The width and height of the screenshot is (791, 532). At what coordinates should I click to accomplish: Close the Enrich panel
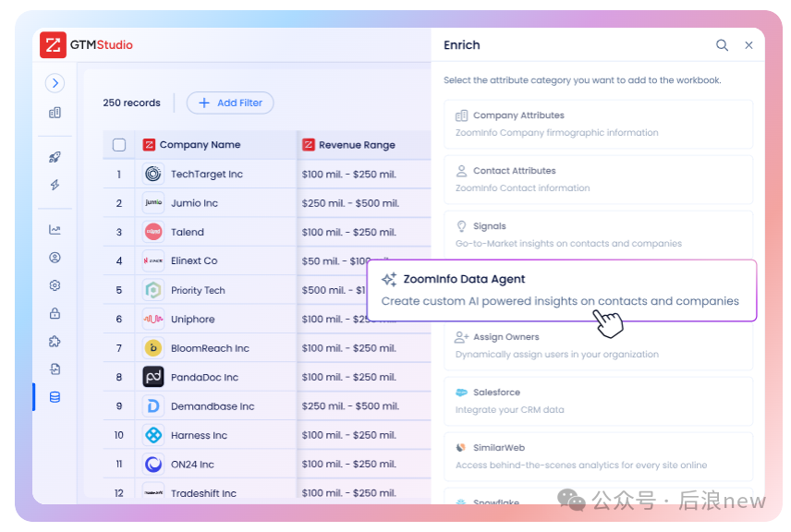click(748, 45)
